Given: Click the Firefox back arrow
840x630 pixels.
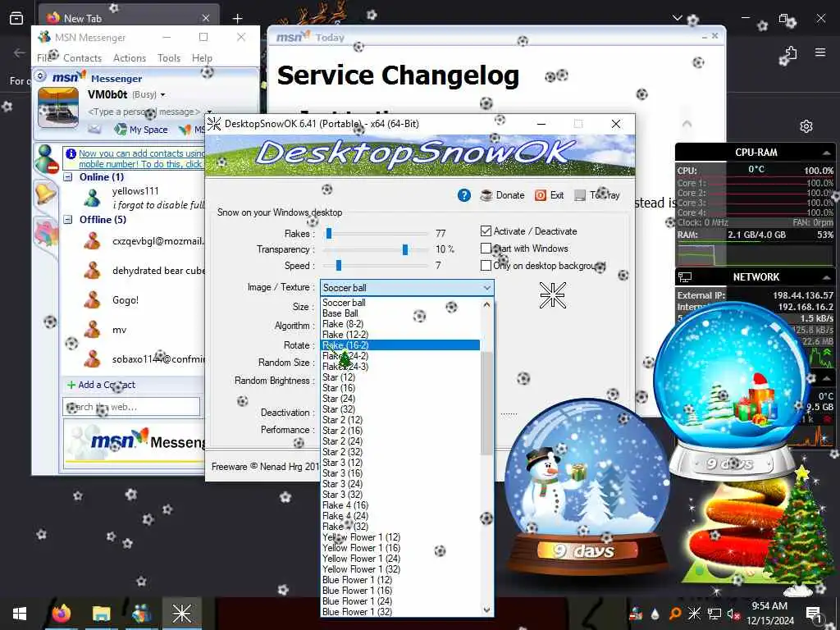Looking at the screenshot, I should pos(20,52).
